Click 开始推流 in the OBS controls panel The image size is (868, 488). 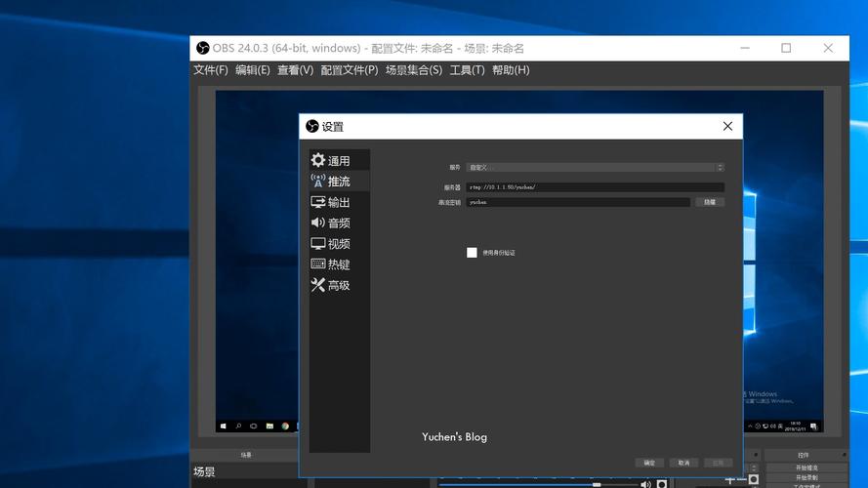(806, 468)
